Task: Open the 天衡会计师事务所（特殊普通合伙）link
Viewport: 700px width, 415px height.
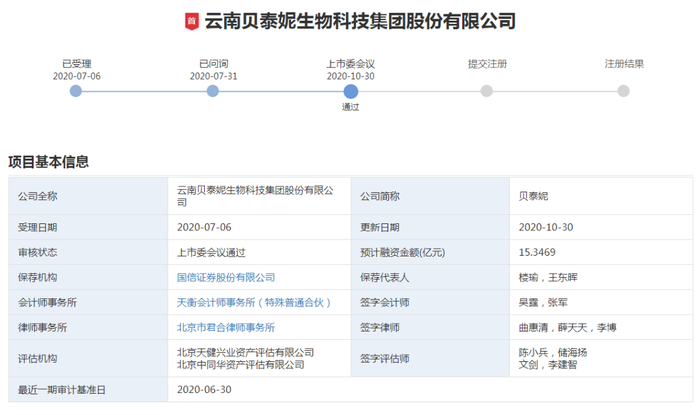Action: point(254,303)
